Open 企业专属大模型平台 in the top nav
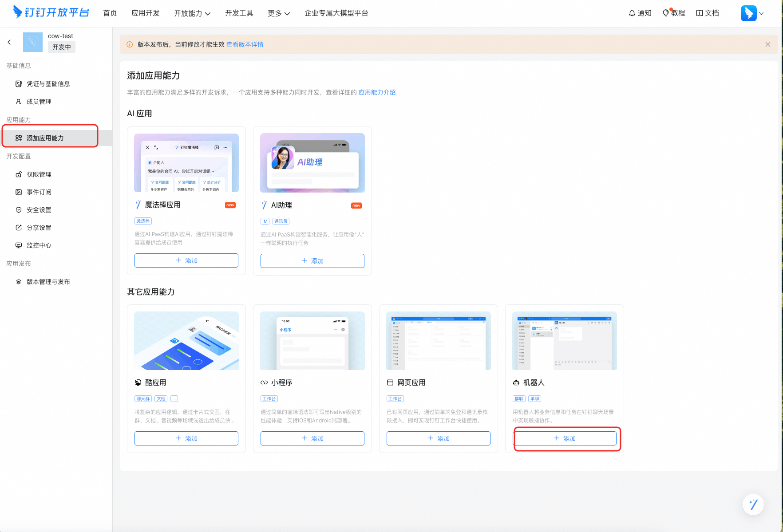The width and height of the screenshot is (783, 532). click(336, 13)
